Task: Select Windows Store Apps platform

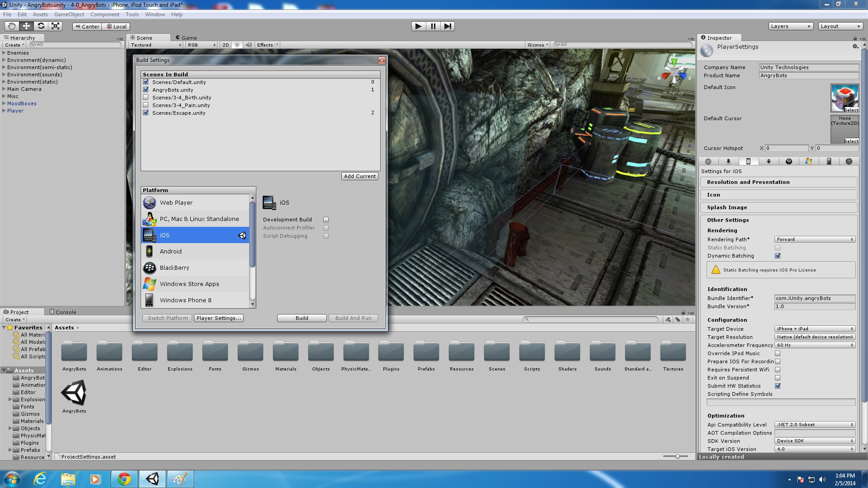Action: coord(195,284)
